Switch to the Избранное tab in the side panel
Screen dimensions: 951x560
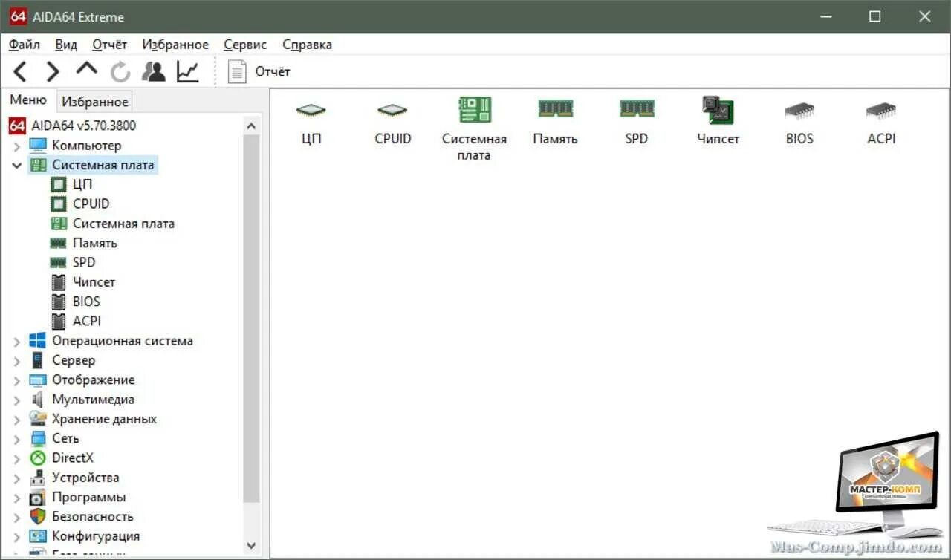95,102
